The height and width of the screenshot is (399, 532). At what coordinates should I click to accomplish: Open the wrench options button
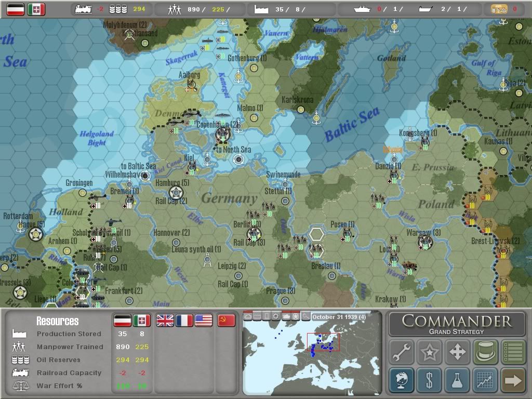point(402,352)
